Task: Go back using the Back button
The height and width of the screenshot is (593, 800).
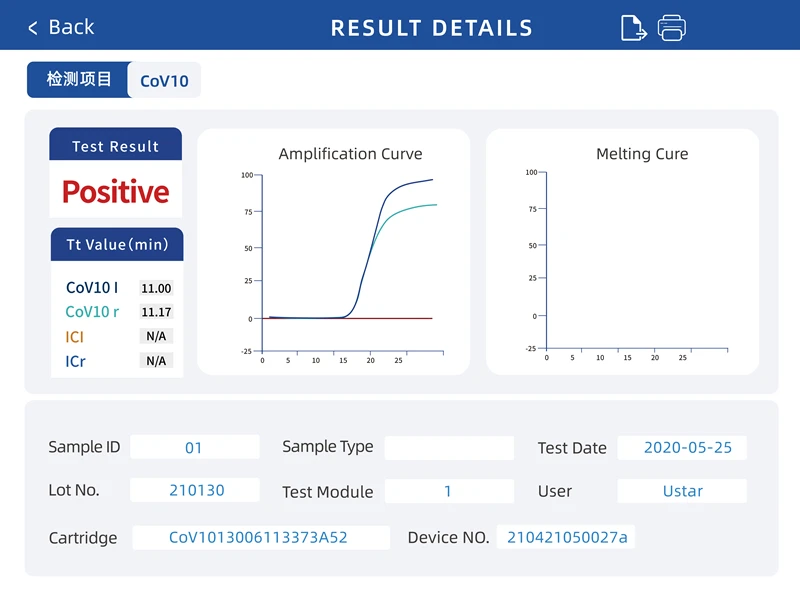Action: pyautogui.click(x=61, y=27)
